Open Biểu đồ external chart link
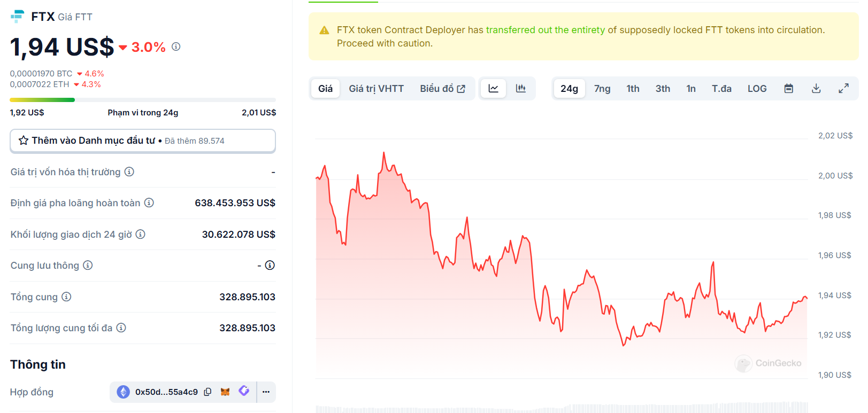 pos(442,89)
